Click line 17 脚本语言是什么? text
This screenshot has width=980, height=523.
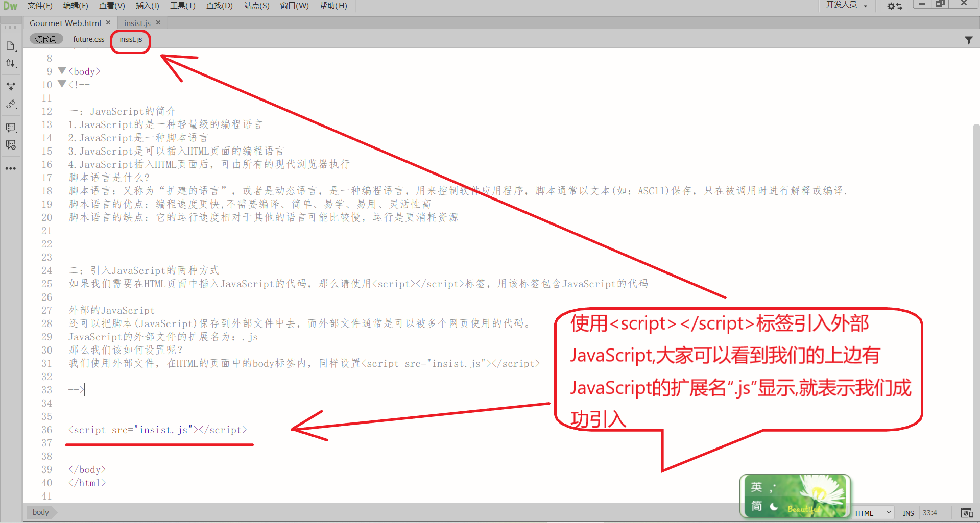click(109, 178)
